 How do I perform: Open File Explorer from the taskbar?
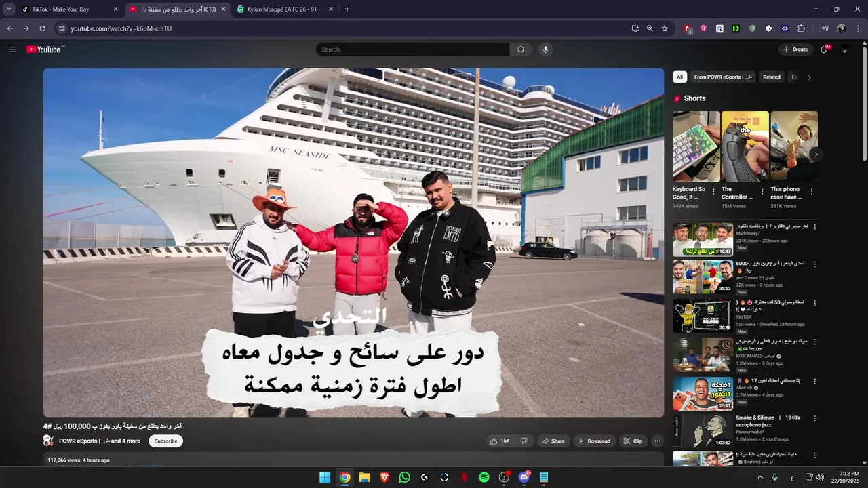(365, 477)
